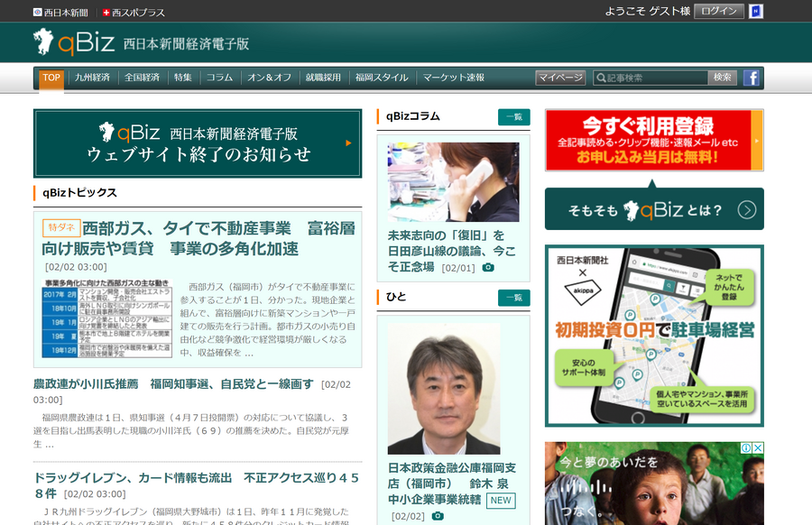Click the ad info icon on bottom advertisement
Image resolution: width=812 pixels, height=525 pixels.
click(746, 447)
